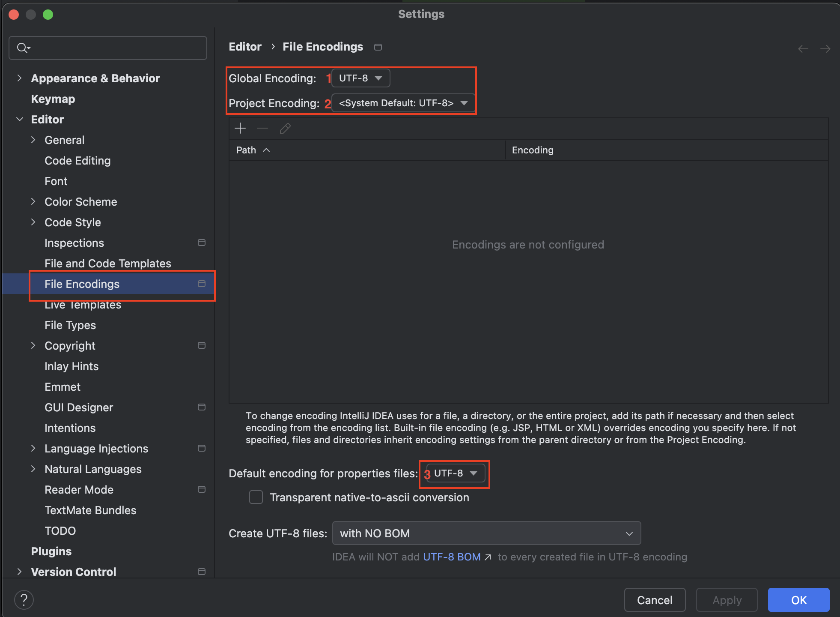Click the remove minus icon in table toolbar
Screen dimensions: 840x617
(x=262, y=128)
